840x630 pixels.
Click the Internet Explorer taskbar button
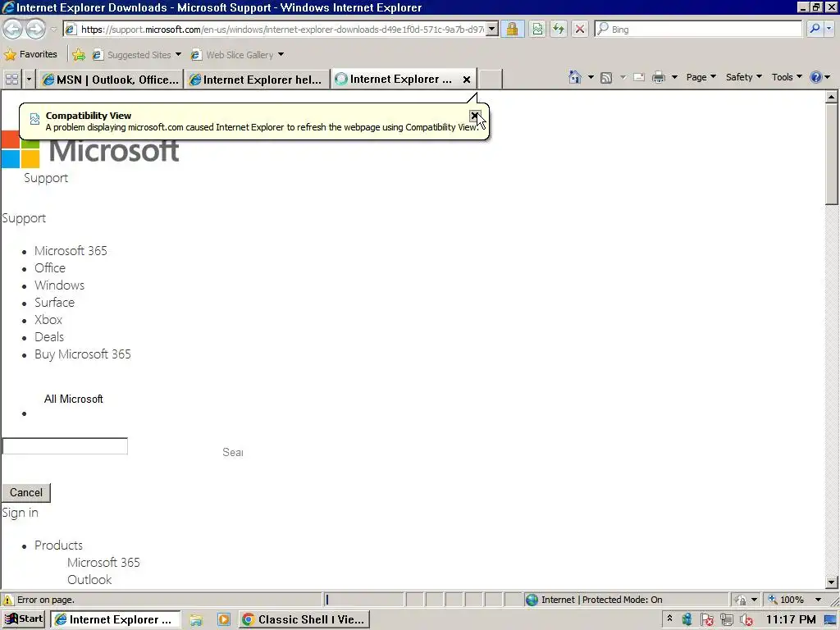pyautogui.click(x=116, y=620)
